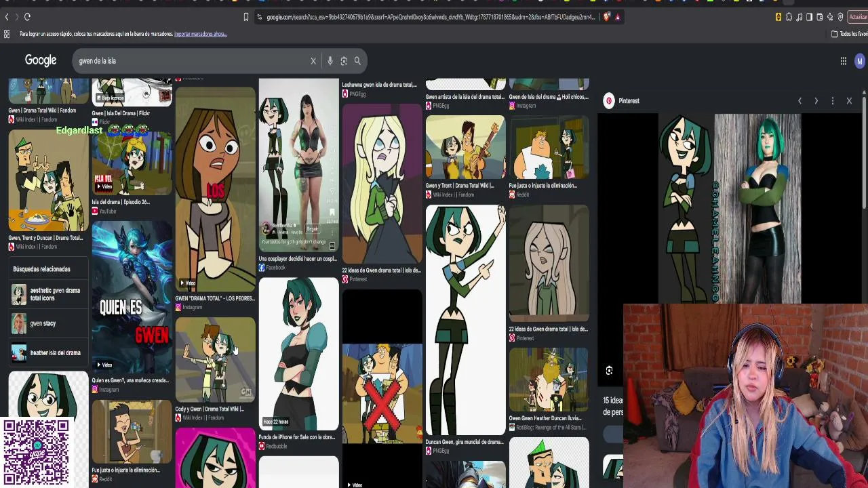
Task: Open the cosplayer Facebook image result
Action: 298,165
